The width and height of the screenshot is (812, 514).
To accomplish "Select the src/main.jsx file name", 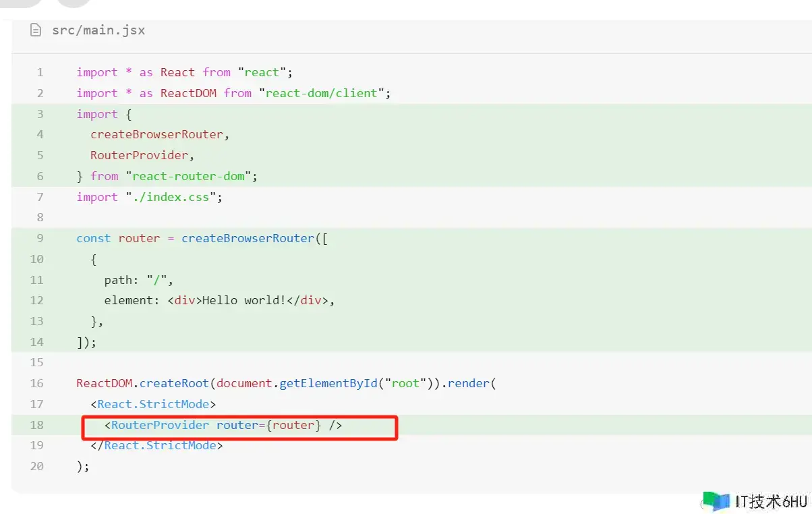I will (x=98, y=30).
